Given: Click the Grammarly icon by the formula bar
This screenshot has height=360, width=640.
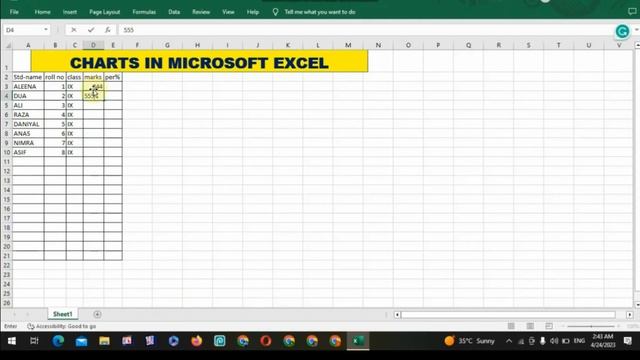Looking at the screenshot, I should 622,31.
